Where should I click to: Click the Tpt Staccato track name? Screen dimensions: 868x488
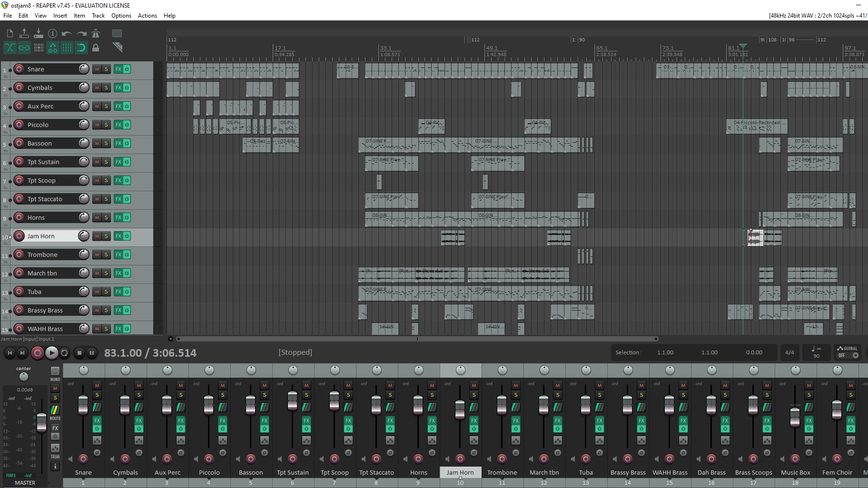coord(45,199)
